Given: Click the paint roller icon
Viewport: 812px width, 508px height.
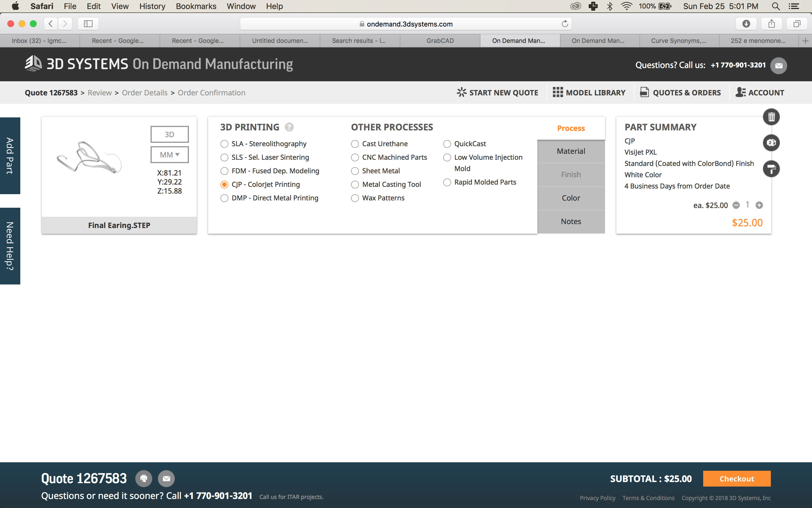Looking at the screenshot, I should tap(771, 169).
